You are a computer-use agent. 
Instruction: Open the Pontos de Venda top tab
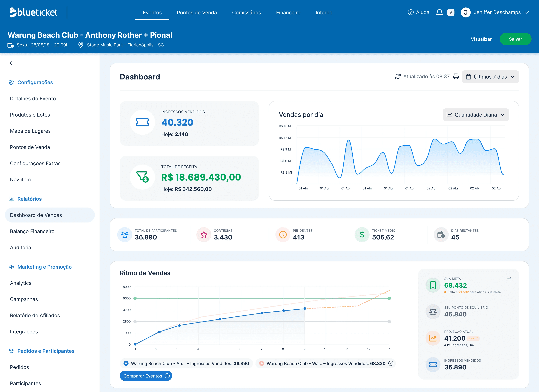pos(197,13)
